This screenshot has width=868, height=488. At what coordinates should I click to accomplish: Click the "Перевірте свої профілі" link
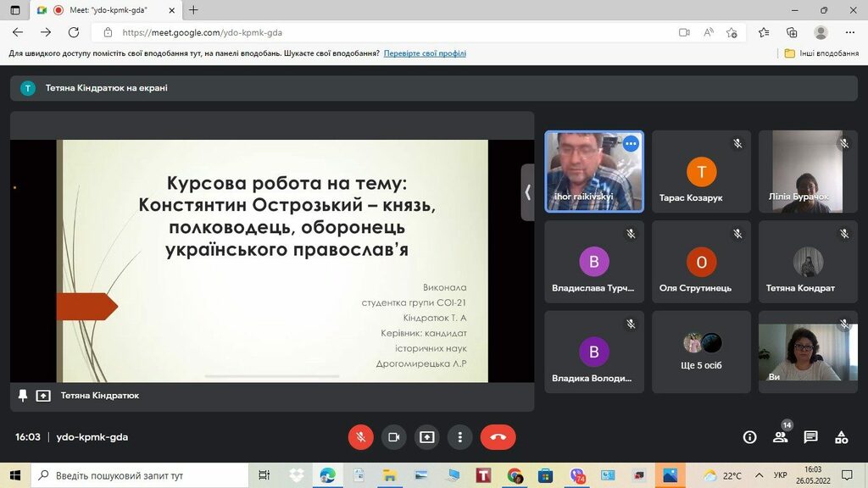[x=425, y=53]
